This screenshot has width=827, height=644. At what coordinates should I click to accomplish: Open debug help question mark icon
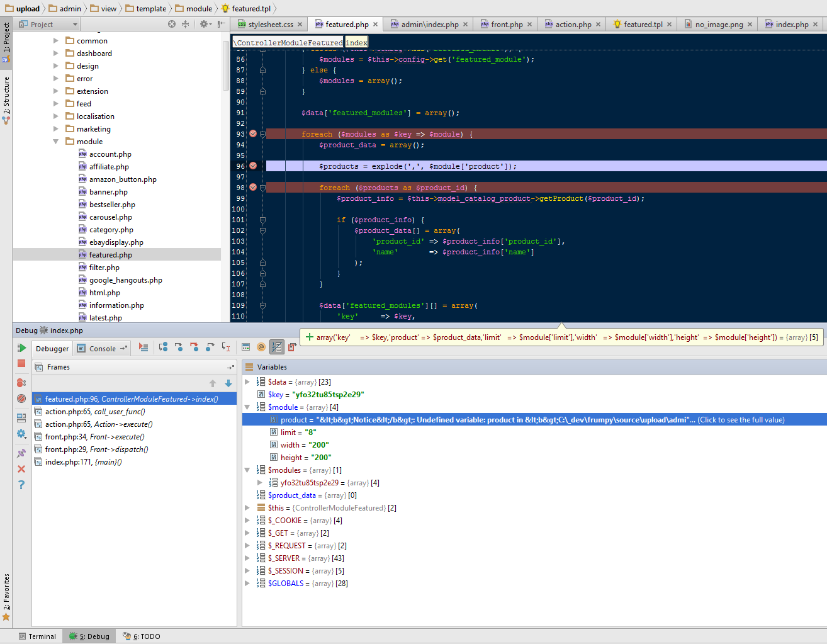(x=21, y=485)
